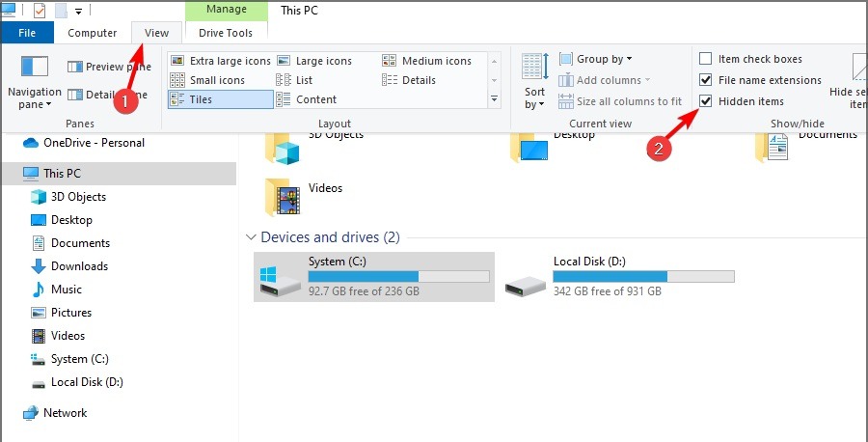This screenshot has width=868, height=442.
Task: Open Downloads in the sidebar
Action: 69,266
